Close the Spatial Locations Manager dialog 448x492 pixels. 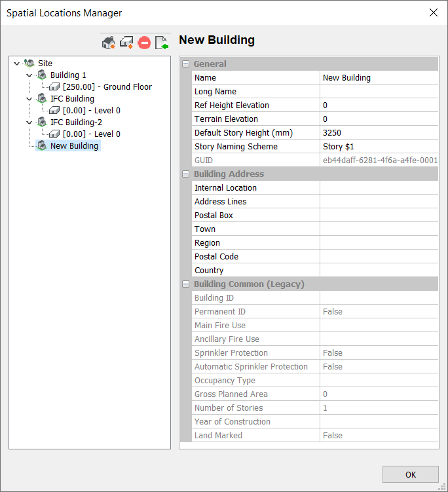click(433, 12)
